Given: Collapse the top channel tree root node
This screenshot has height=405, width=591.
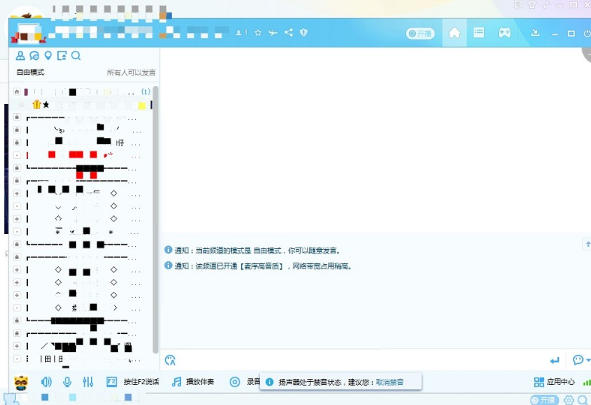Looking at the screenshot, I should point(17,92).
